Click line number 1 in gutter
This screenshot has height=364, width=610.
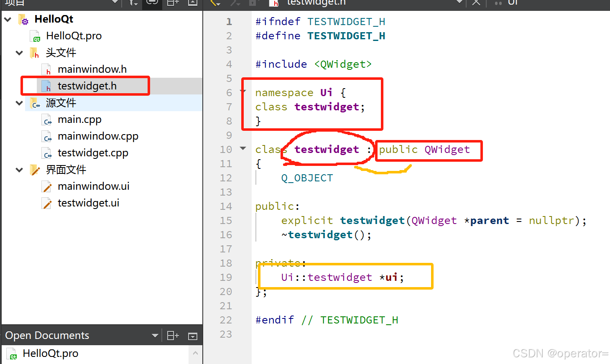tap(229, 22)
